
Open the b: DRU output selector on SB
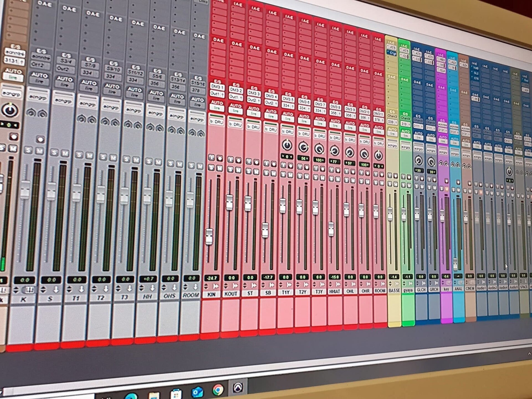coord(271,129)
